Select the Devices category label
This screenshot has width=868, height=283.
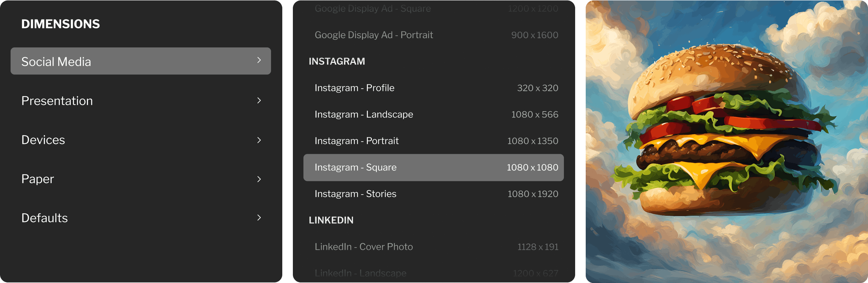point(43,140)
